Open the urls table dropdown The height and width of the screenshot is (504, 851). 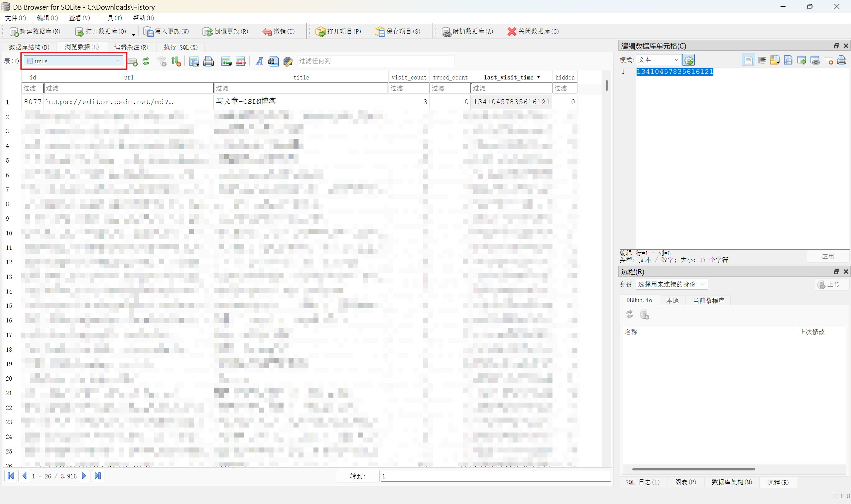pos(74,61)
